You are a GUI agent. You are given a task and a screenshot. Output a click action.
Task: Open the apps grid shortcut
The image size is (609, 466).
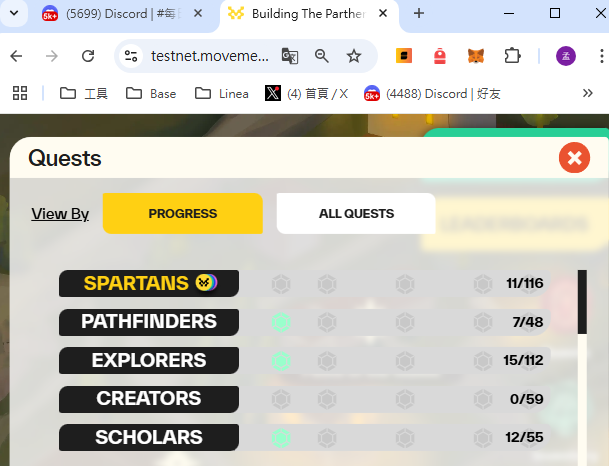point(20,93)
